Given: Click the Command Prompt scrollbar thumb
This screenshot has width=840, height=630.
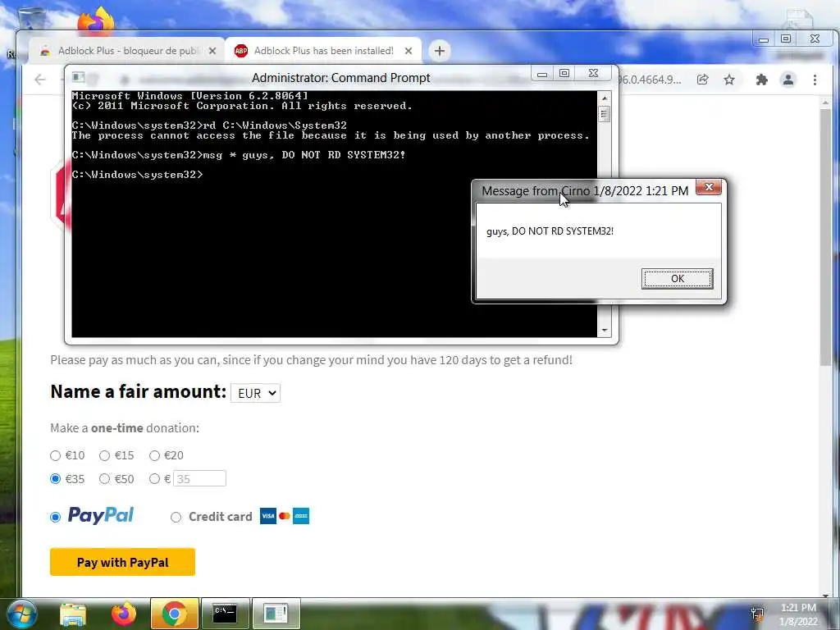Looking at the screenshot, I should pos(605,114).
